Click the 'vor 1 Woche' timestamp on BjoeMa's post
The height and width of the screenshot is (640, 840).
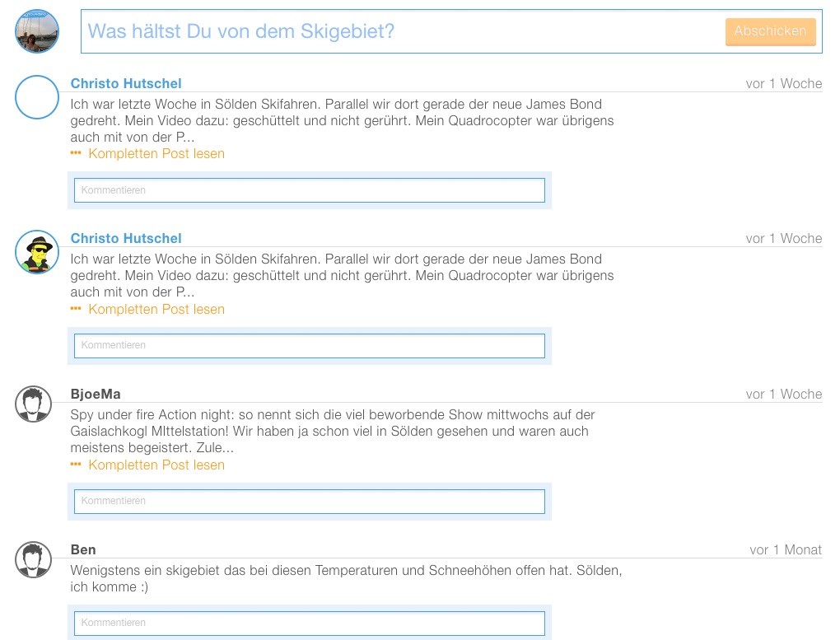point(783,394)
